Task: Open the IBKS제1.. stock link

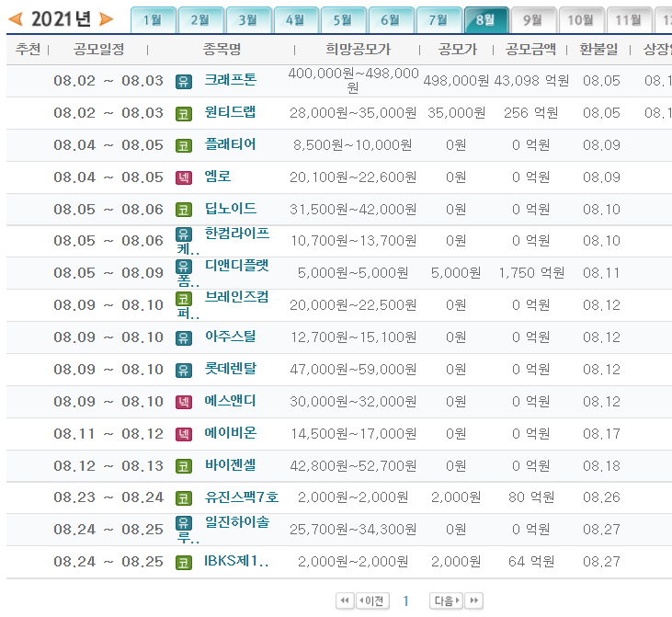Action: click(236, 561)
